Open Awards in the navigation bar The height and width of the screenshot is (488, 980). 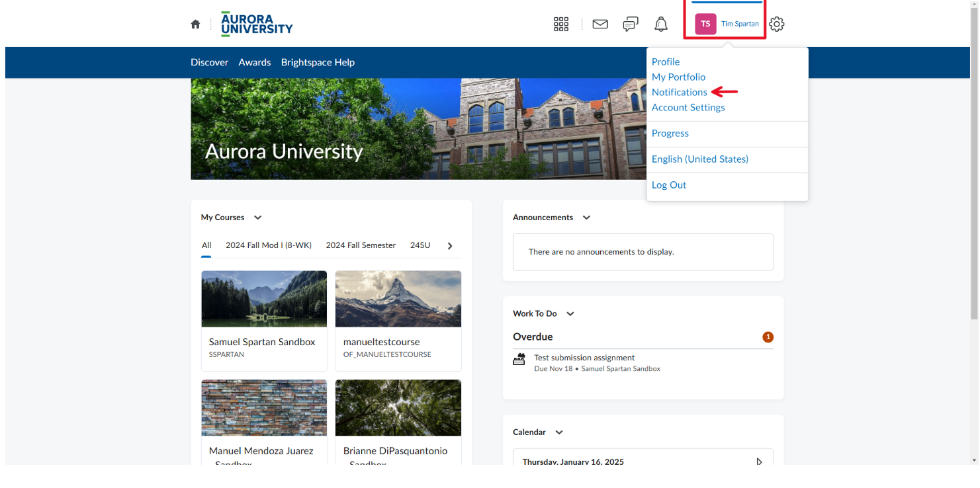point(255,62)
